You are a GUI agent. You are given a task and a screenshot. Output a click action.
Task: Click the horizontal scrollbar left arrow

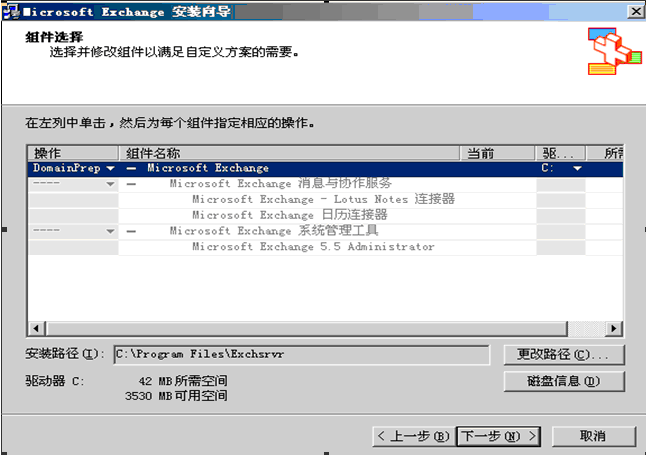(36, 328)
